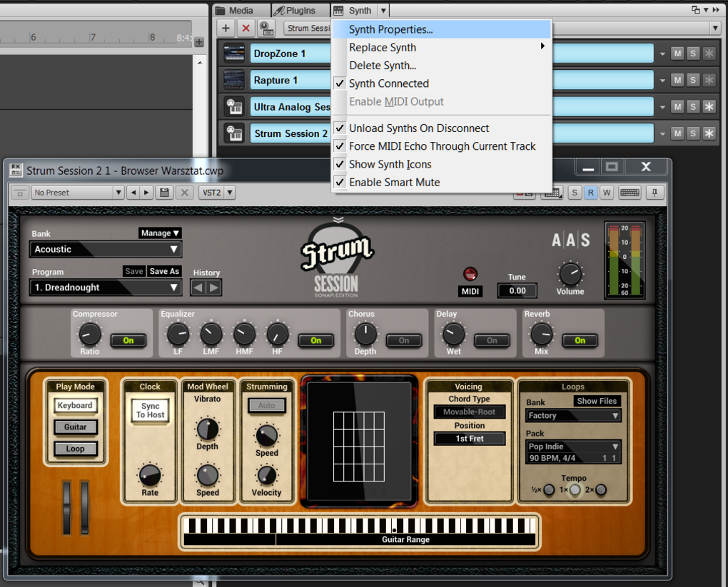Click the Synth tab
This screenshot has height=587, width=728.
354,10
